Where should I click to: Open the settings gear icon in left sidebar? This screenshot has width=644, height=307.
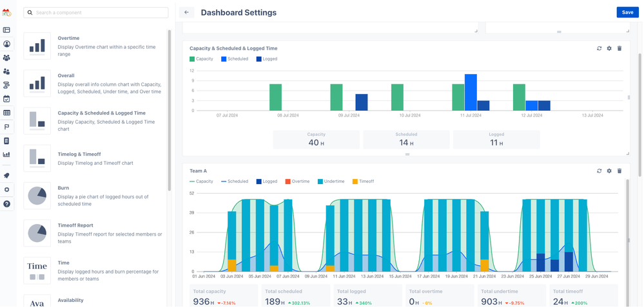[x=6, y=190]
